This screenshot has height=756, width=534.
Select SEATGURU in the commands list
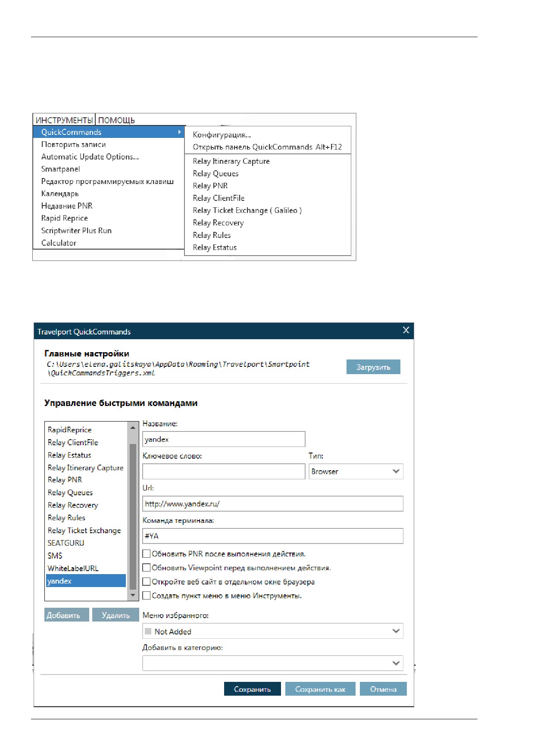click(x=66, y=543)
